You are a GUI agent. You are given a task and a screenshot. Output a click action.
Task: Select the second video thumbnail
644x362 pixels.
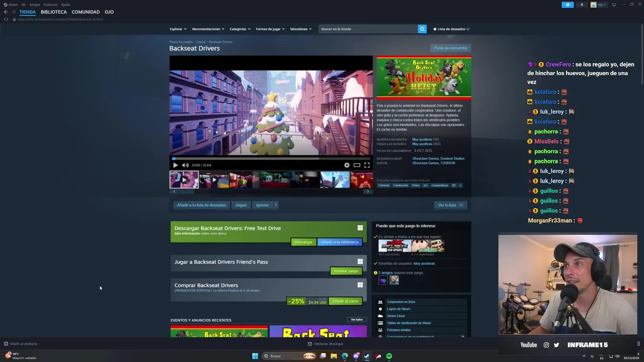click(x=214, y=179)
